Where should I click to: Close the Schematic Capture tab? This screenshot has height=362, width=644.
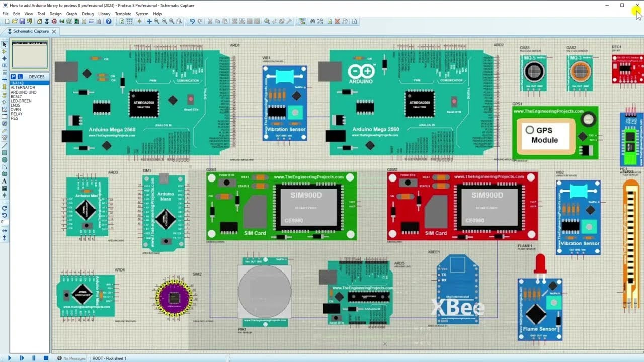click(x=54, y=31)
